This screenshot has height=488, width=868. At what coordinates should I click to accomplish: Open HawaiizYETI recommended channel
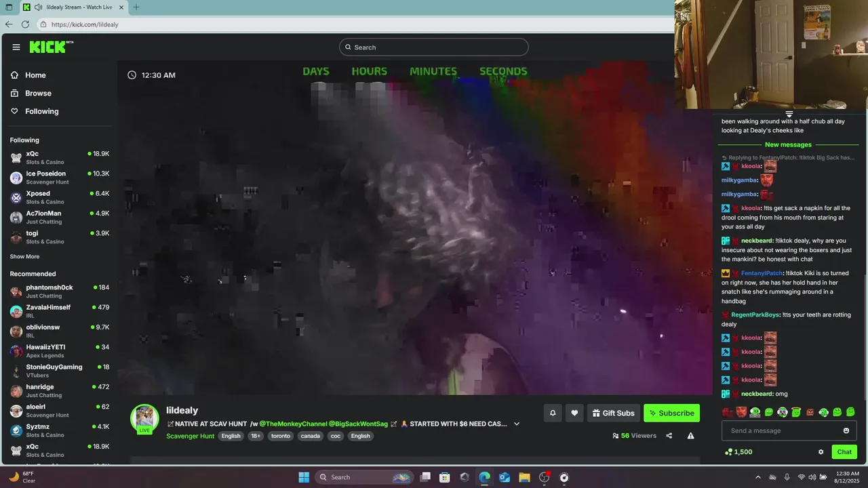[x=60, y=351]
